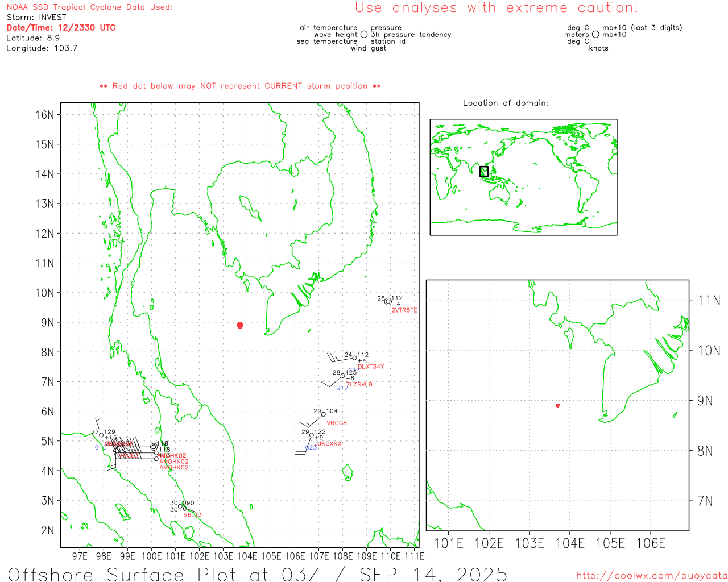Click the 'station id' legend label
This screenshot has height=582, width=728.
click(388, 41)
